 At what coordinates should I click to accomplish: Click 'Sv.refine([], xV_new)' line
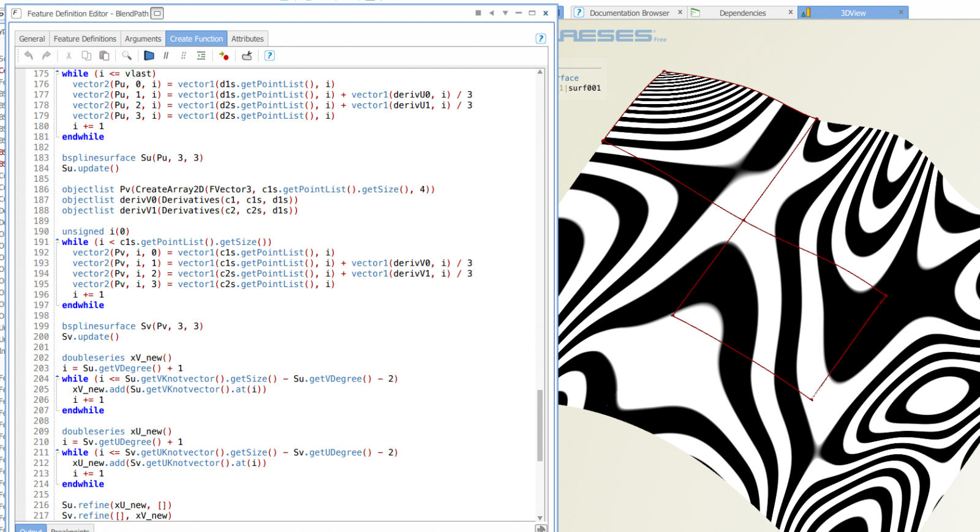tap(116, 515)
